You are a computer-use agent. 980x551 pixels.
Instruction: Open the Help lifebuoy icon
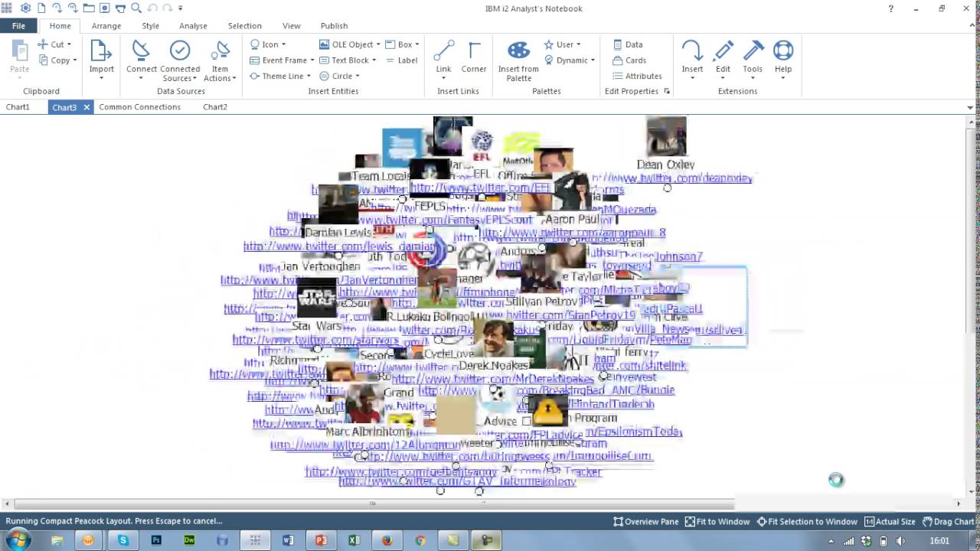point(782,51)
